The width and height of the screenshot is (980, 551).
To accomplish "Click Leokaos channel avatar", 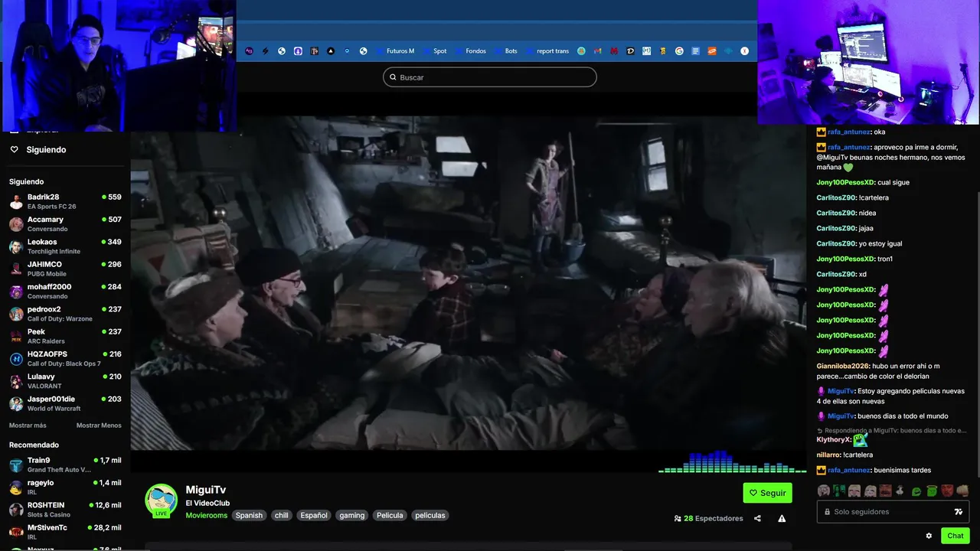I will [x=16, y=246].
